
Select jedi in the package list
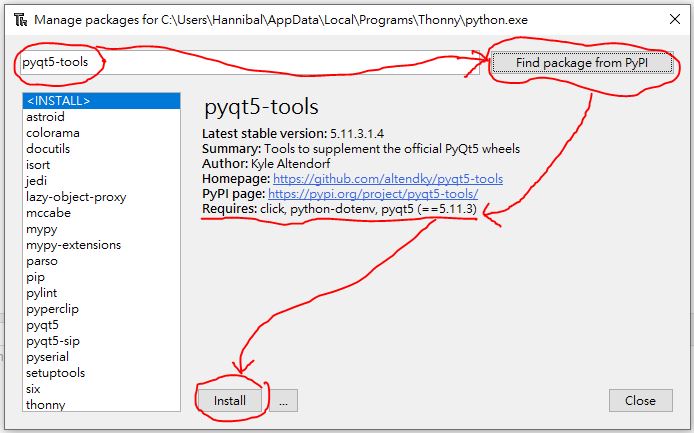click(101, 181)
